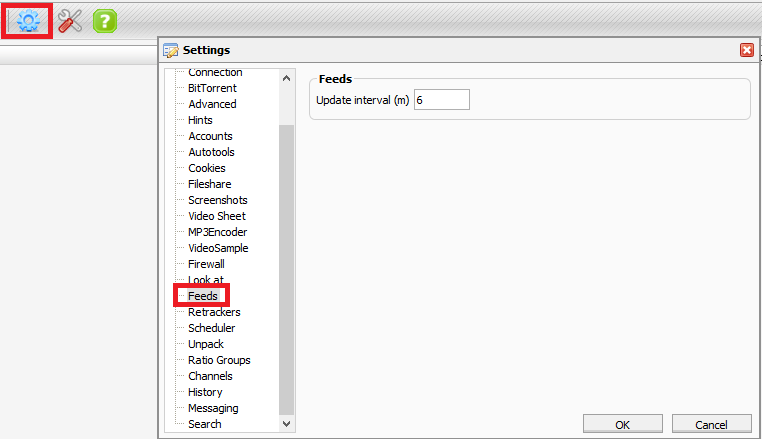762x439 pixels.
Task: Open the Autotools settings page
Action: pyautogui.click(x=210, y=152)
